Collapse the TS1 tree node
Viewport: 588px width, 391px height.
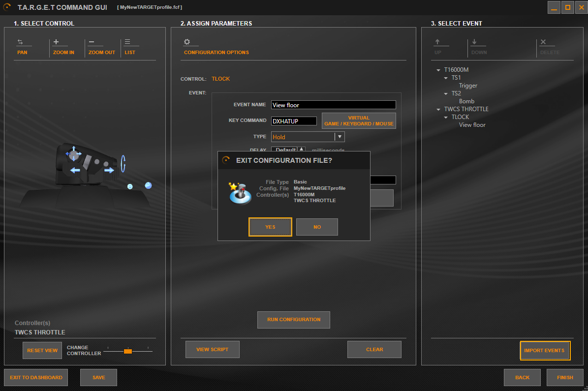coord(445,78)
